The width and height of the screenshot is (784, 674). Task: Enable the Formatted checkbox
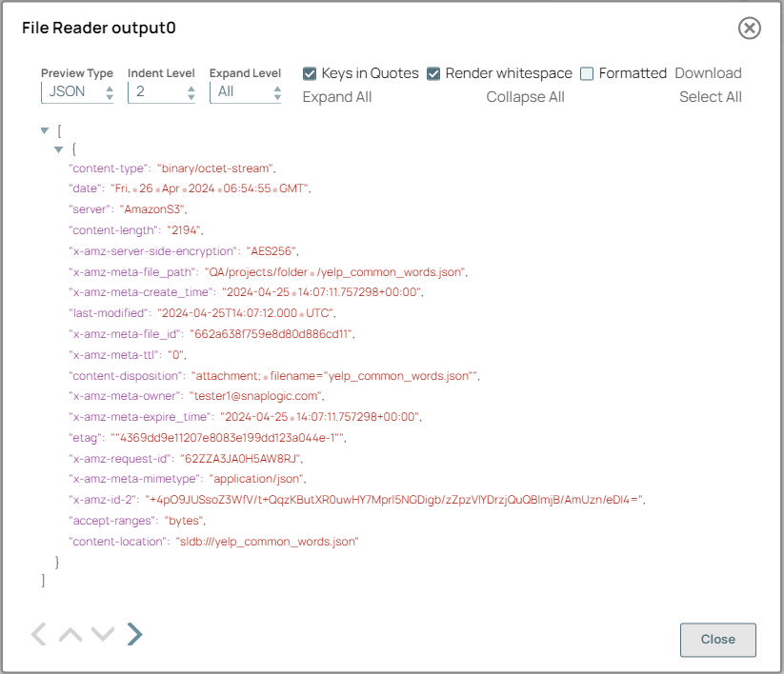586,72
